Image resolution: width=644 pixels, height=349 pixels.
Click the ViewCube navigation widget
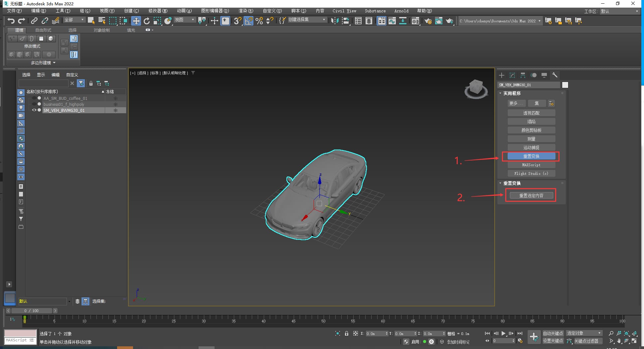[x=476, y=89]
